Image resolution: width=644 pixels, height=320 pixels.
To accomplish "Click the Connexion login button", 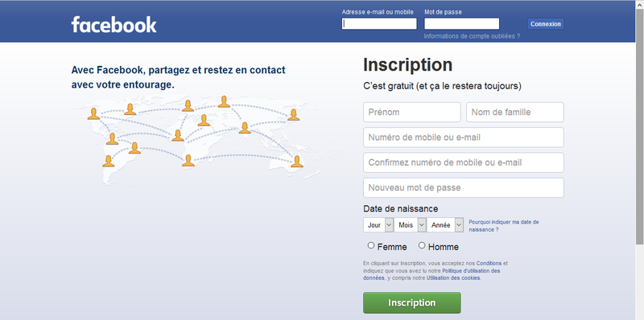I will coord(546,24).
